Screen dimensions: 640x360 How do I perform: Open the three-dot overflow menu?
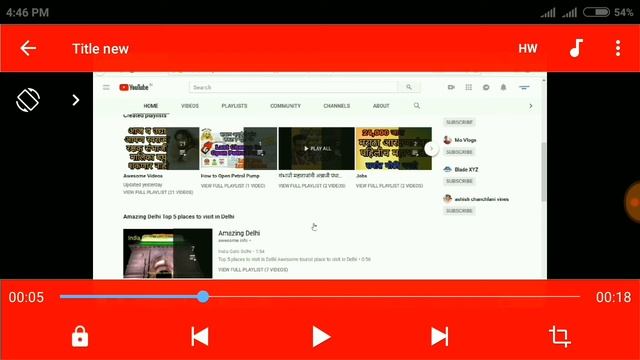tap(618, 48)
